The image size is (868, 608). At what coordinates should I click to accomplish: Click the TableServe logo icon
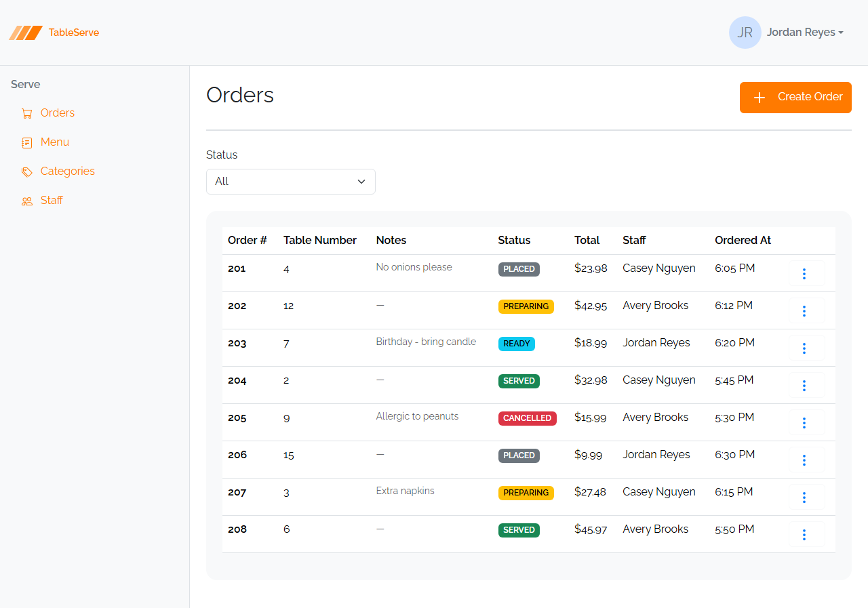pos(26,33)
